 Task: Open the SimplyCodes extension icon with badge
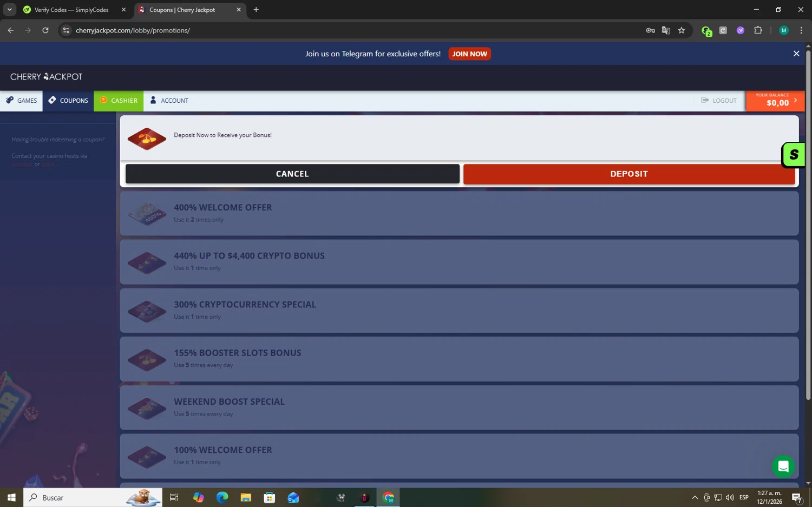click(706, 31)
